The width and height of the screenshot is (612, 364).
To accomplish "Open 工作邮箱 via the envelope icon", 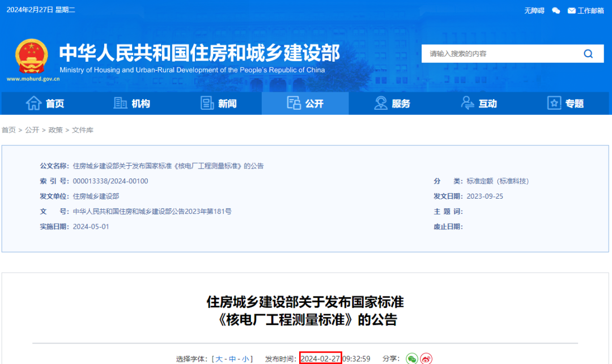I will (x=572, y=10).
